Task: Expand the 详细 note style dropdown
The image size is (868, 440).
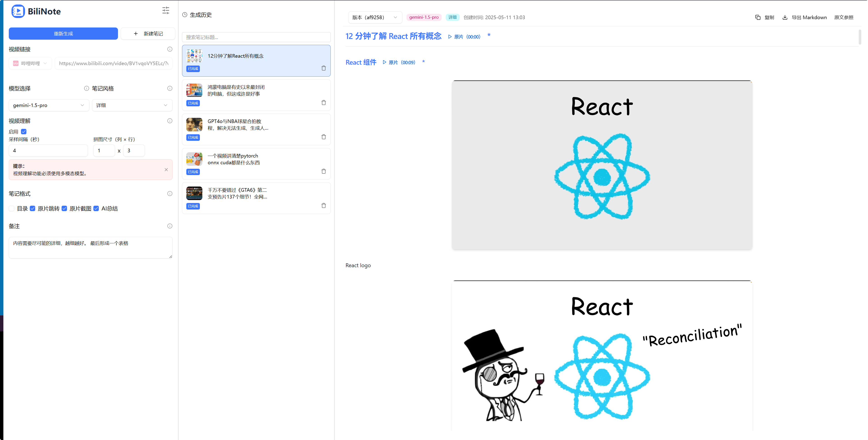Action: coord(132,105)
